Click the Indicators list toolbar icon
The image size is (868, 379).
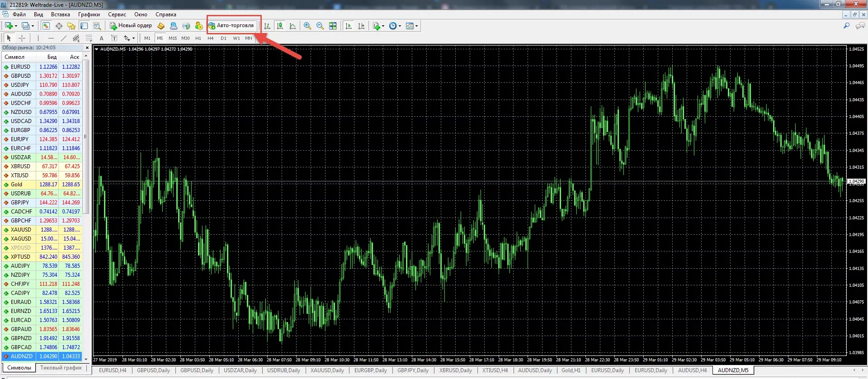[376, 26]
